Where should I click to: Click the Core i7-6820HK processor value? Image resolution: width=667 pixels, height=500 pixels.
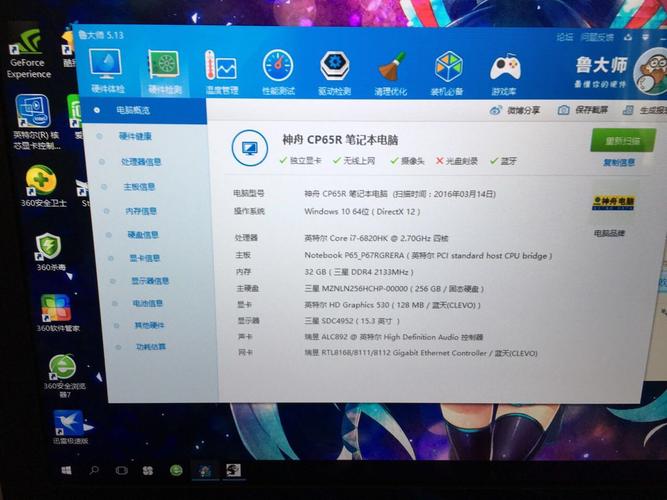click(376, 238)
